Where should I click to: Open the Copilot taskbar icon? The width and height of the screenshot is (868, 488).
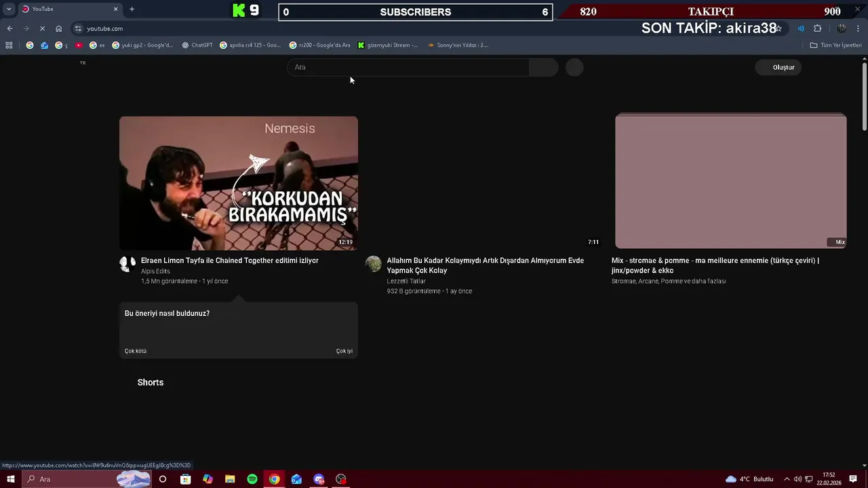click(208, 479)
